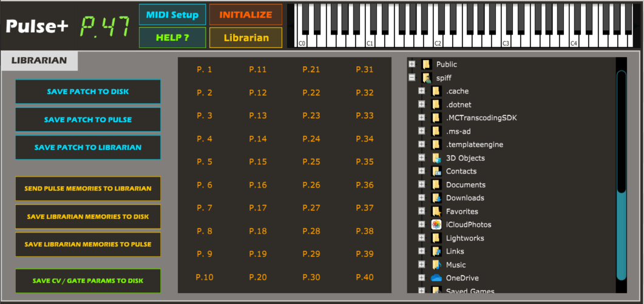Expand the OneDrive tree node
This screenshot has height=304, width=644.
[x=421, y=278]
